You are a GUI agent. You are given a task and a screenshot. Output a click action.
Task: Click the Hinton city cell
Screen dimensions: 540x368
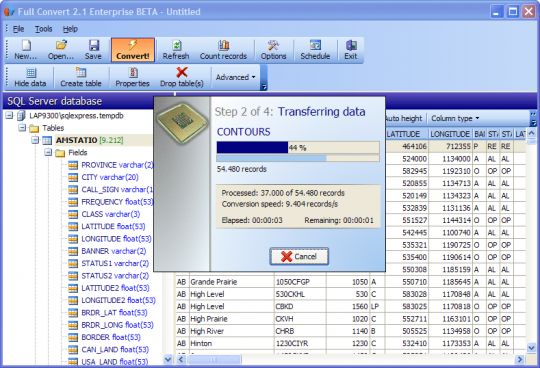pyautogui.click(x=231, y=344)
